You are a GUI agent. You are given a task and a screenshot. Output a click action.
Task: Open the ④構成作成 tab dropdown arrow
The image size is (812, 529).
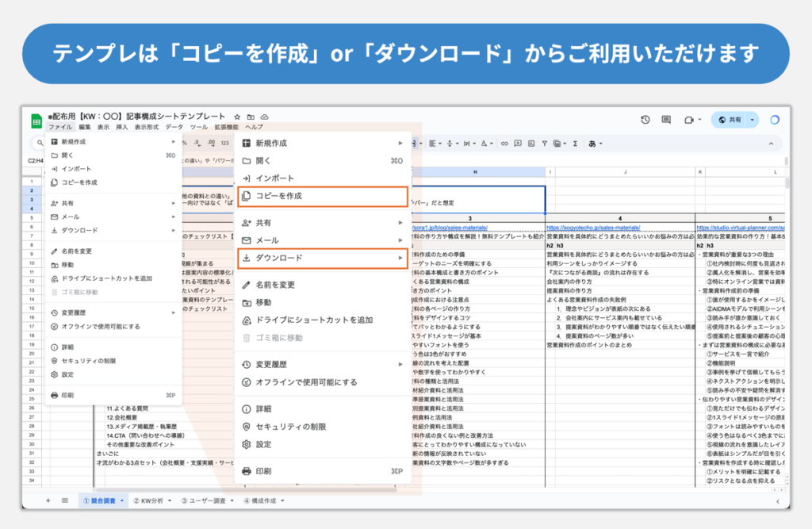[x=282, y=500]
